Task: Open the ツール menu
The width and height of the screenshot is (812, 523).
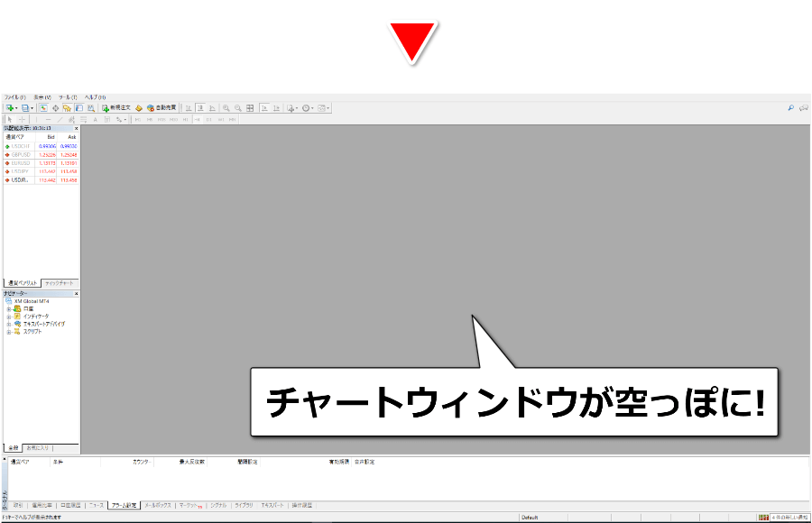Action: coord(68,97)
